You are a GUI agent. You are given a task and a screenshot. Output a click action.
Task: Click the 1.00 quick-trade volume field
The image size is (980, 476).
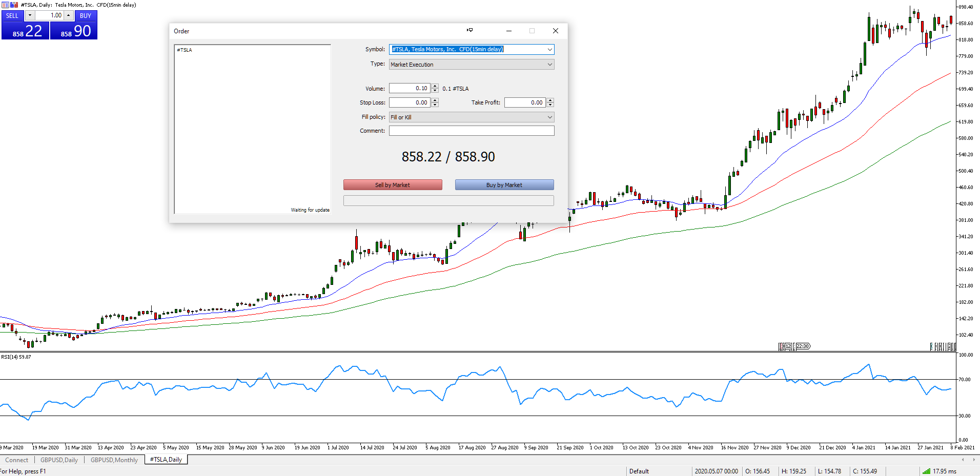coord(49,15)
